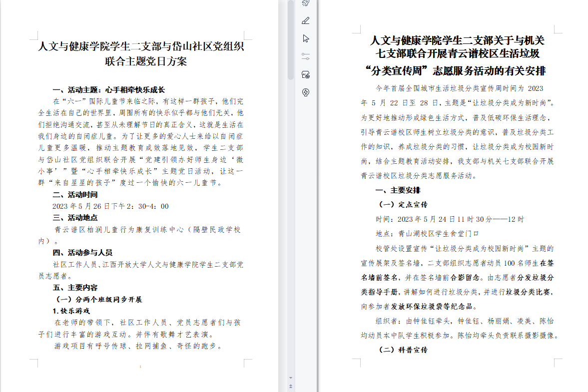Click the 五、主要内容 heading

[x=75, y=288]
